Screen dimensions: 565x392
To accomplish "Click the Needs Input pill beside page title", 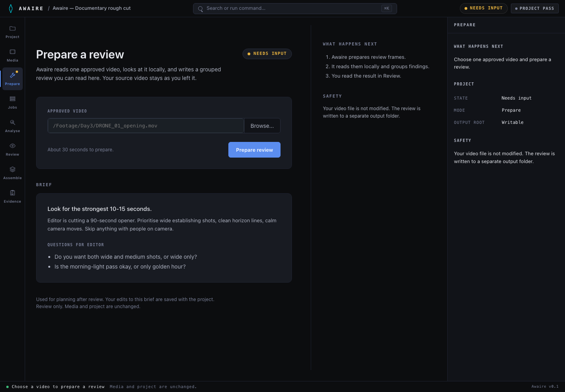I will tap(267, 54).
